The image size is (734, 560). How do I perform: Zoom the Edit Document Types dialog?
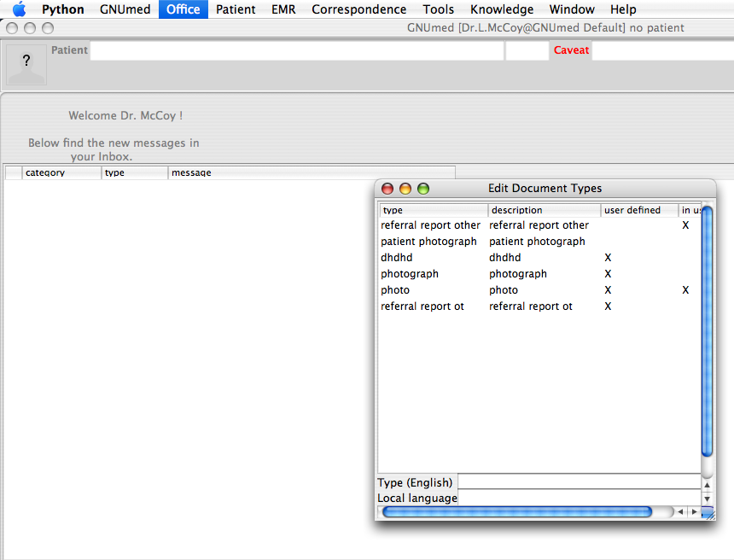(423, 189)
